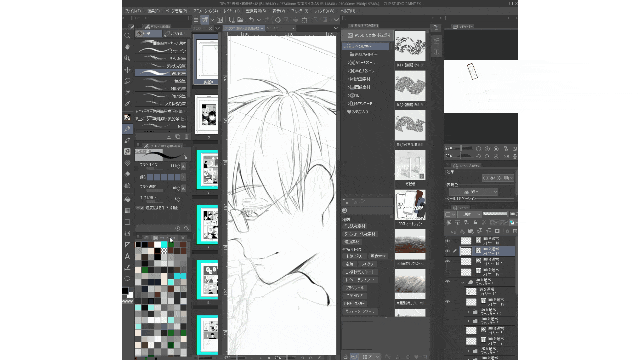This screenshot has height=360, width=640.
Task: Toggle eye visibility of the top layer row
Action: [x=448, y=241]
